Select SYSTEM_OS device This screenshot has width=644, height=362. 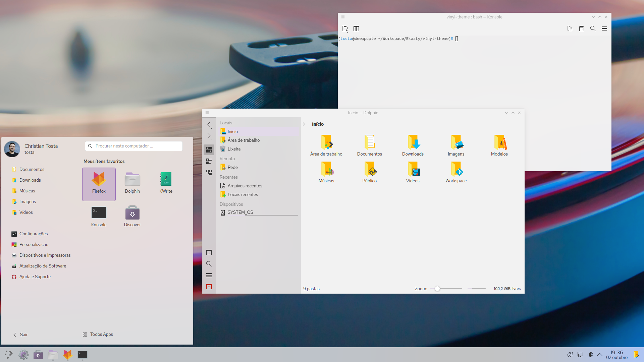pos(258,213)
